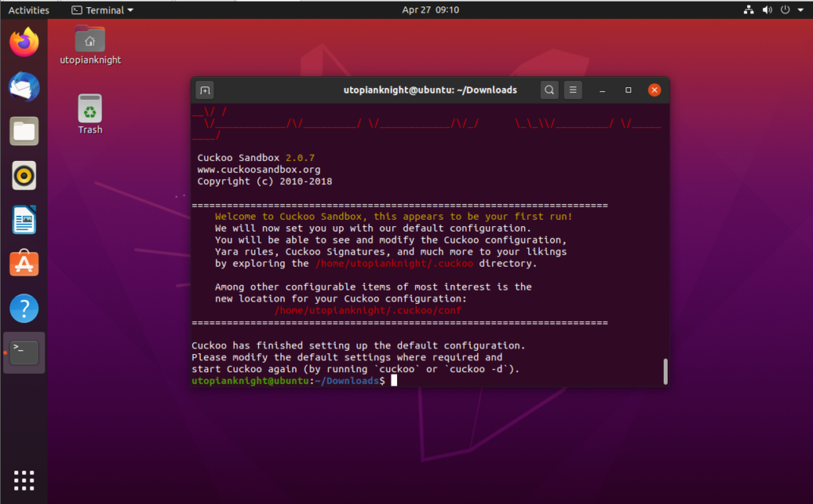The image size is (813, 504).
Task: Open Ubuntu Software center
Action: click(x=23, y=264)
